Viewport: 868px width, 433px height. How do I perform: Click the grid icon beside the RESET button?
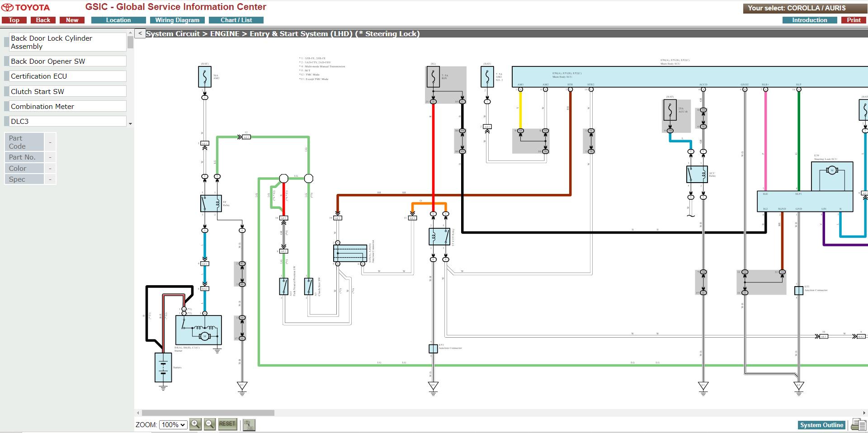249,425
